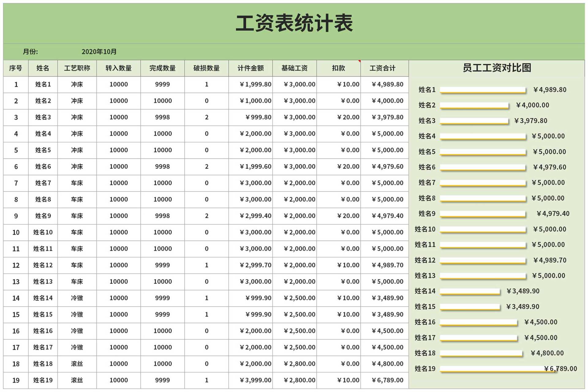Select table cell 姓名17
This screenshot has width=588, height=392.
(x=43, y=347)
